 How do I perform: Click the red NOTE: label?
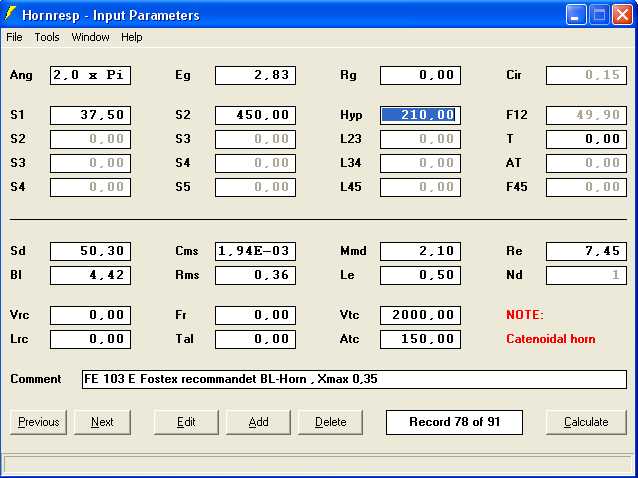[525, 315]
